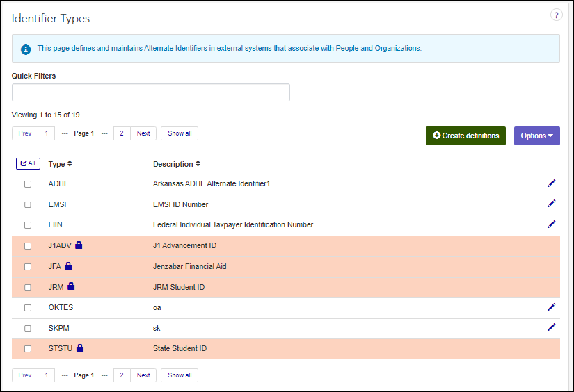
Task: Sort by the Description column header
Action: coord(176,165)
